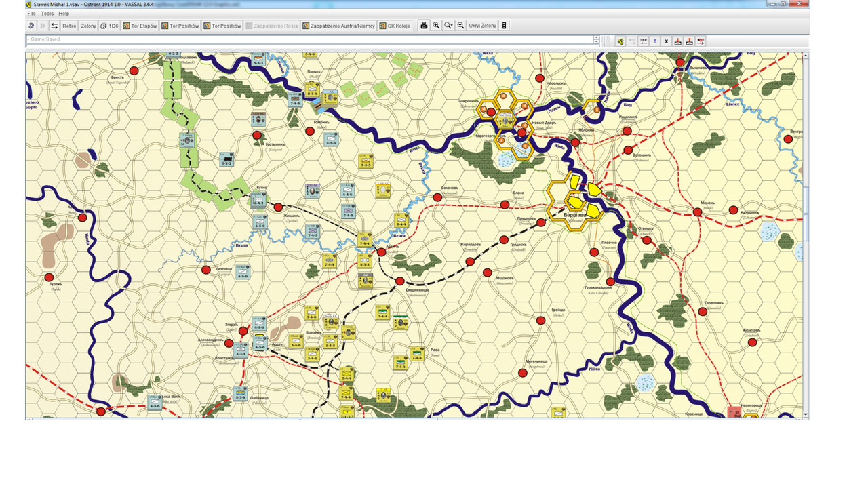Toggle Ukryj Żetony to hide counters
The width and height of the screenshot is (868, 482).
tap(483, 26)
